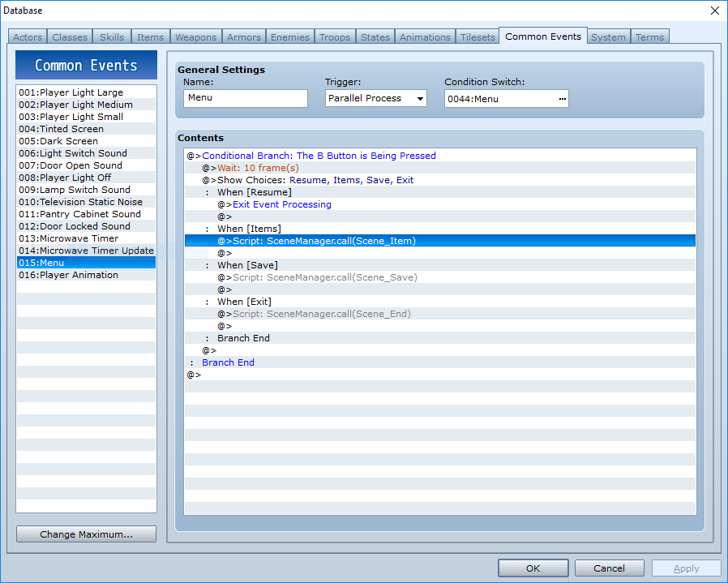Select the Script SceneManager.call(Scene_Item) line
This screenshot has width=728, height=583.
[440, 241]
